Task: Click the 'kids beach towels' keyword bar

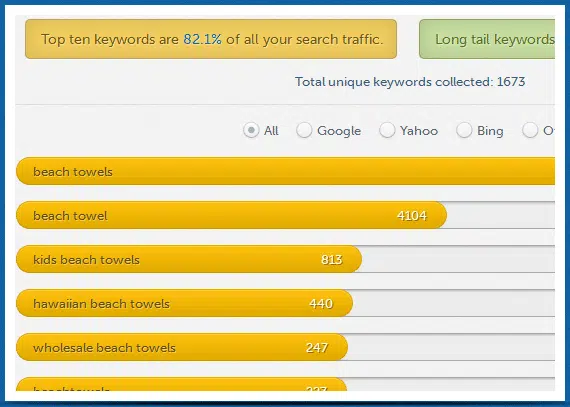Action: tap(189, 259)
